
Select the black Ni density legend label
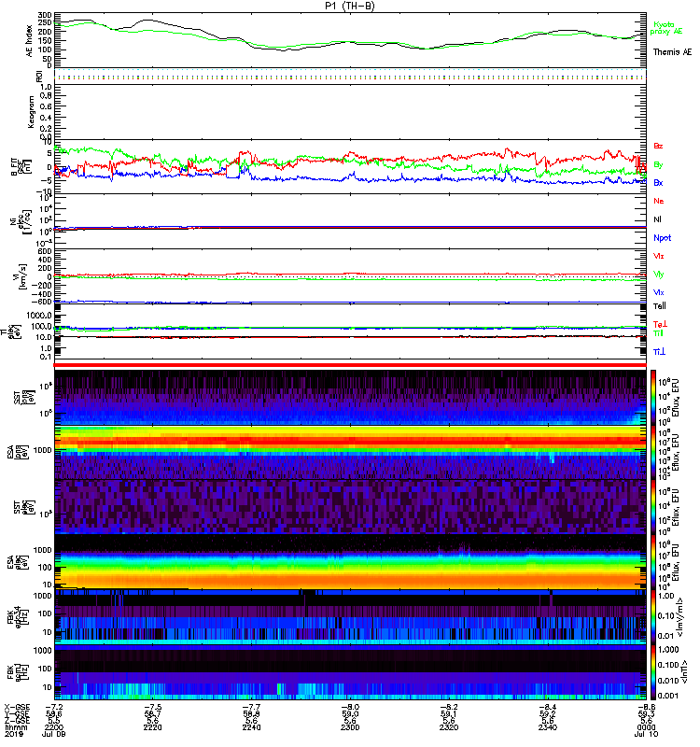pyautogui.click(x=657, y=219)
